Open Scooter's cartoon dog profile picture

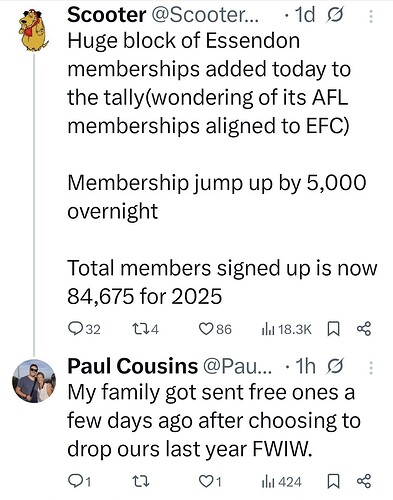coord(34,30)
